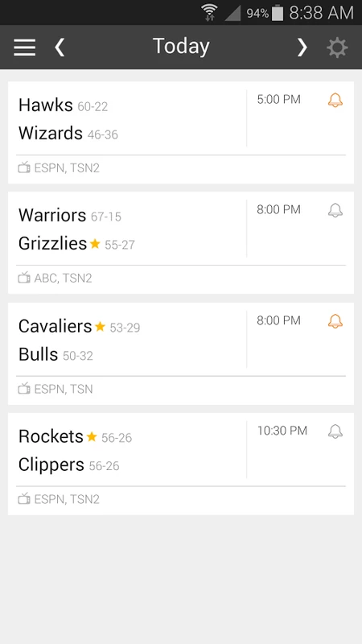Tap TV icon beside ESPN, TSN2 for Hawks game
This screenshot has height=644, width=362.
24,167
